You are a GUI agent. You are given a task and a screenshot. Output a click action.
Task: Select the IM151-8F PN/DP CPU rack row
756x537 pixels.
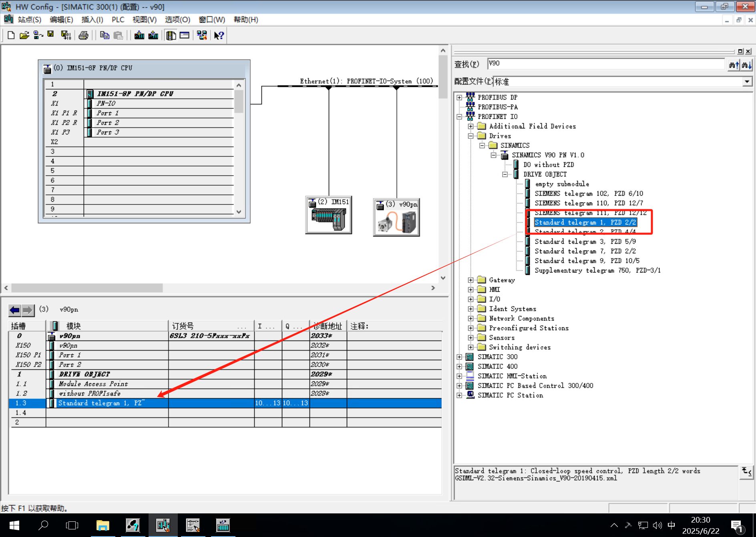pyautogui.click(x=139, y=94)
